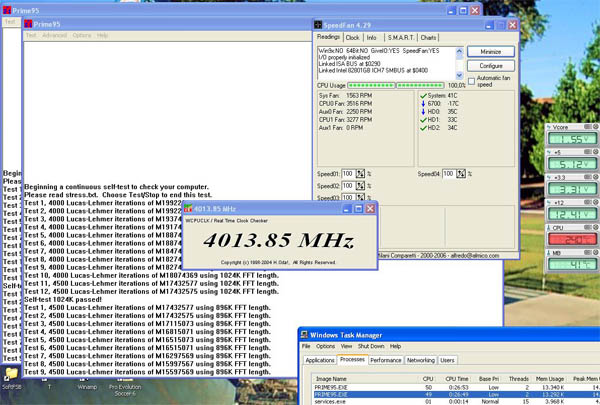Click the gray rectangular icon on CPU gadget
Image resolution: width=600 pixels, height=405 pixels.
click(588, 227)
